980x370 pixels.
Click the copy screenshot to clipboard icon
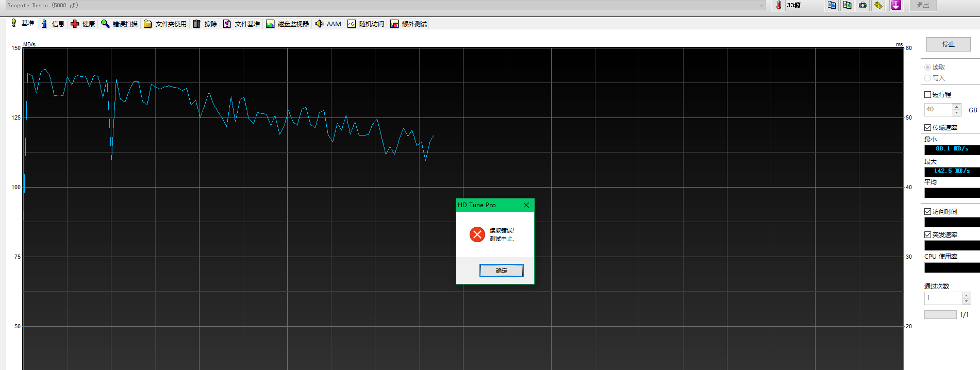[847, 5]
